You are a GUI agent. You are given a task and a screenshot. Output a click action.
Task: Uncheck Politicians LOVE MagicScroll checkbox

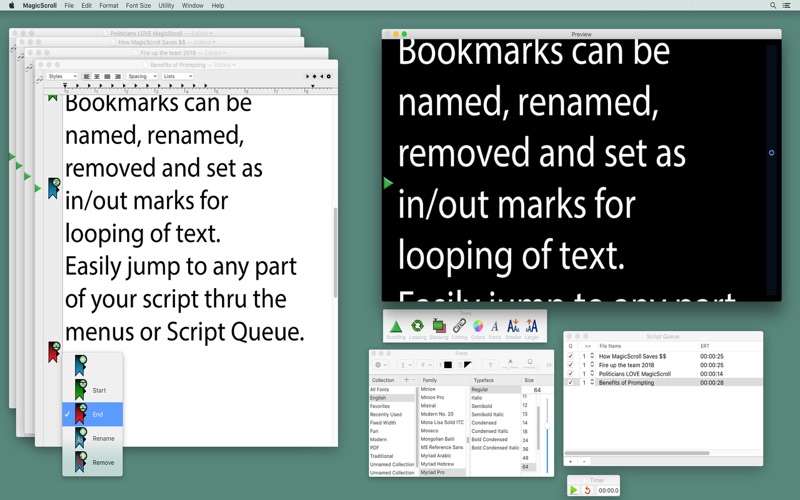[x=570, y=373]
